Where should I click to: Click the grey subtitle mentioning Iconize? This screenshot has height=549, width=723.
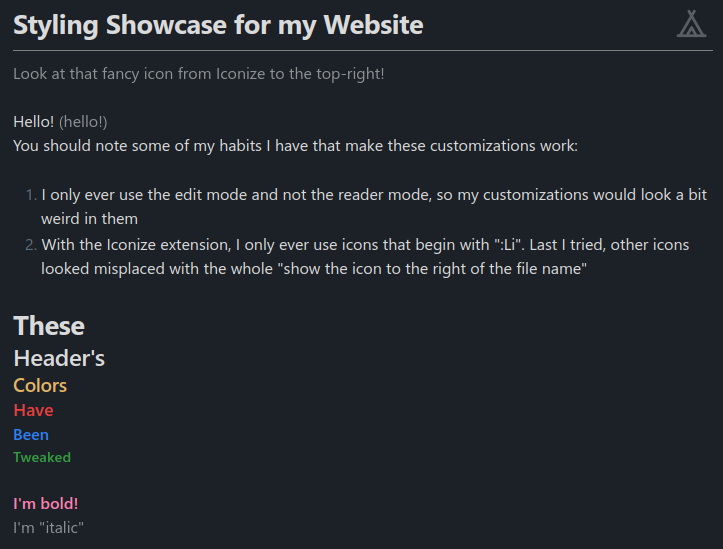coord(199,74)
